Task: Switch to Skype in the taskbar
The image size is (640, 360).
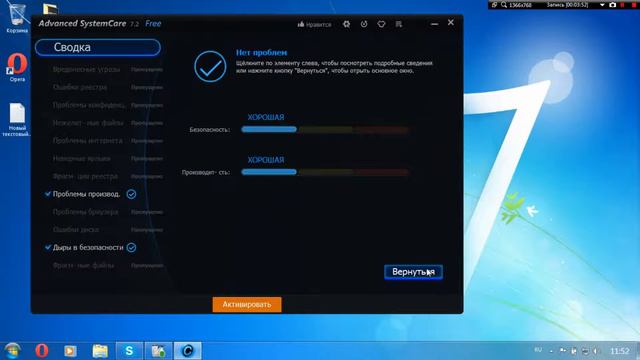Action: point(129,351)
